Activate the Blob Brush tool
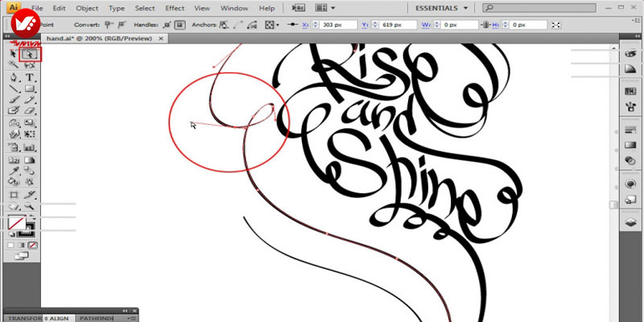 point(14,110)
